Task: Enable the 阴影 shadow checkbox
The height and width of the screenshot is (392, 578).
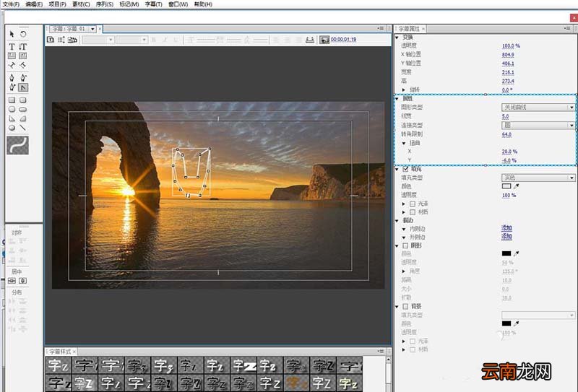Action: click(x=405, y=245)
